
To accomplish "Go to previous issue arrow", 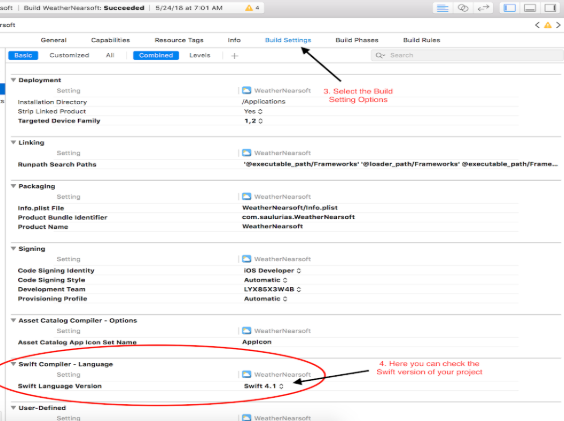I will coord(537,25).
